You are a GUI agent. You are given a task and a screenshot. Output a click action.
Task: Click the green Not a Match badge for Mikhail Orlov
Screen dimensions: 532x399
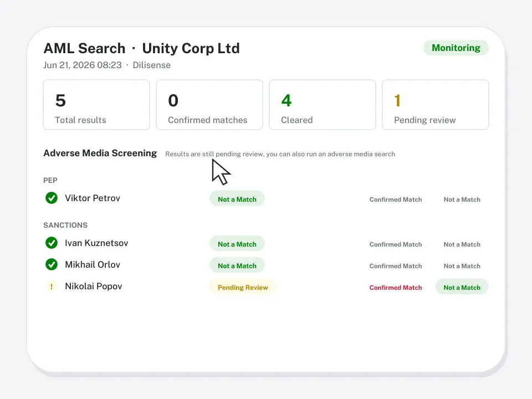point(237,265)
